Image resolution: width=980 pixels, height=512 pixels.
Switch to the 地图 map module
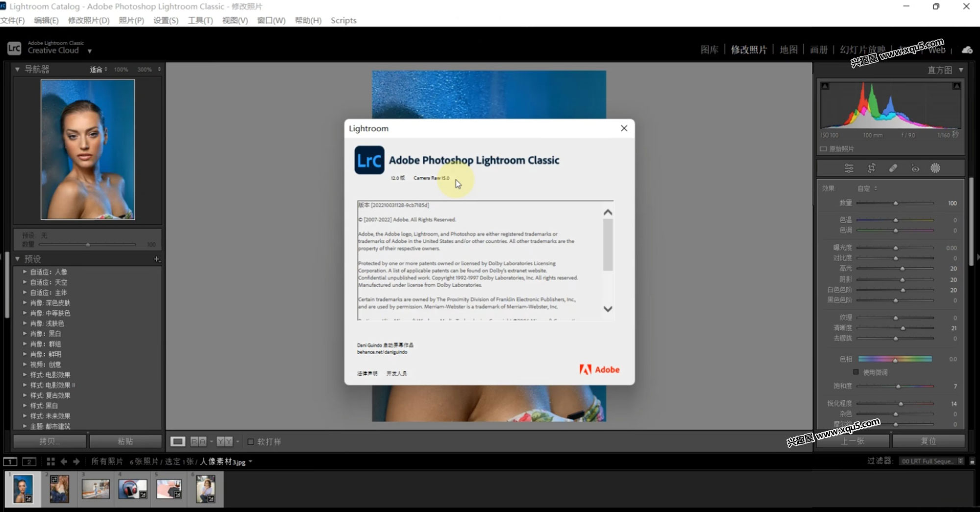[x=788, y=49]
